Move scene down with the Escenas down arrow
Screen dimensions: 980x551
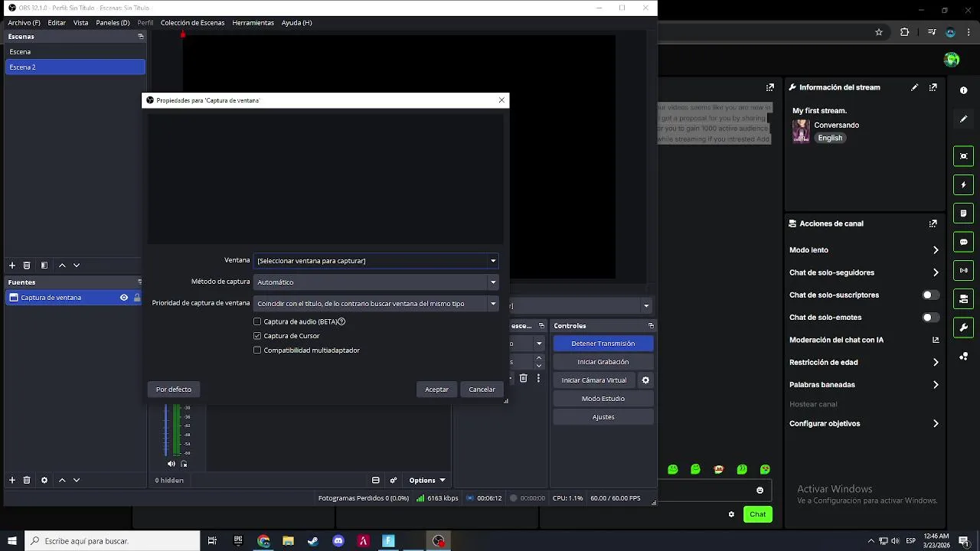(x=77, y=266)
